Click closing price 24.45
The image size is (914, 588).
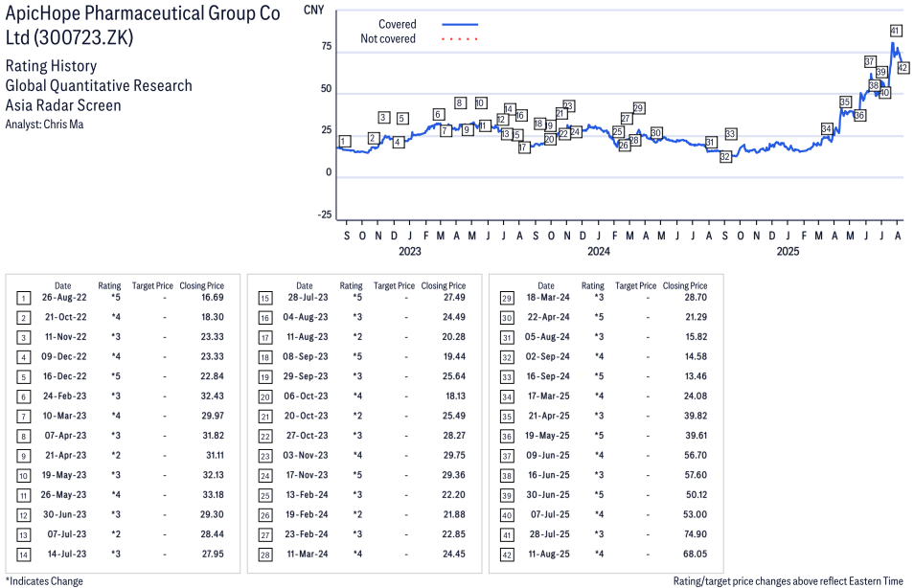coord(454,554)
